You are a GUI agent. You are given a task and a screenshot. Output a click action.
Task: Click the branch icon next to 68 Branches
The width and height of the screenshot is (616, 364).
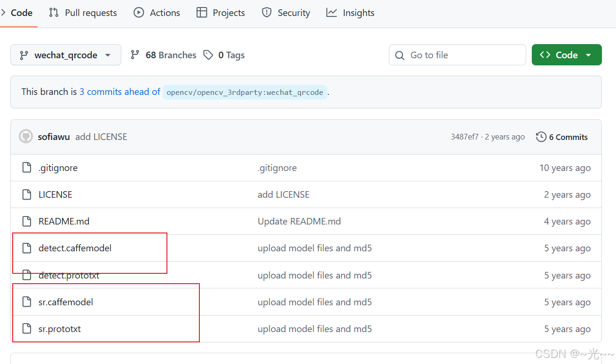coord(135,55)
